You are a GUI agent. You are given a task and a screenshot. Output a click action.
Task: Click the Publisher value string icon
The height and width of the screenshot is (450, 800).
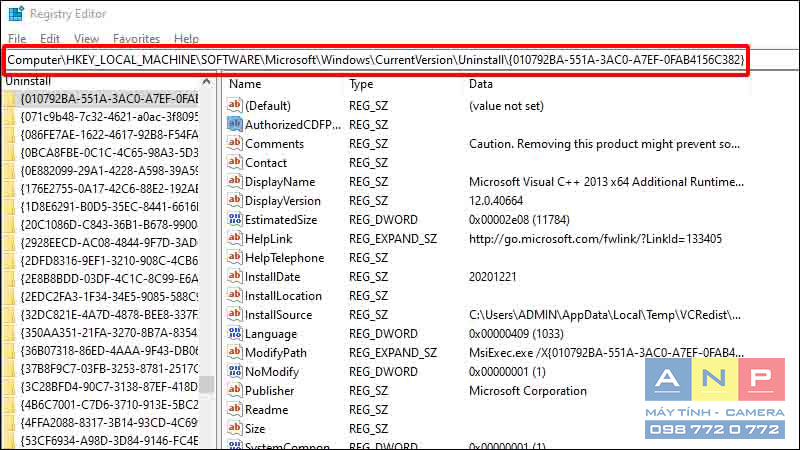[x=235, y=390]
